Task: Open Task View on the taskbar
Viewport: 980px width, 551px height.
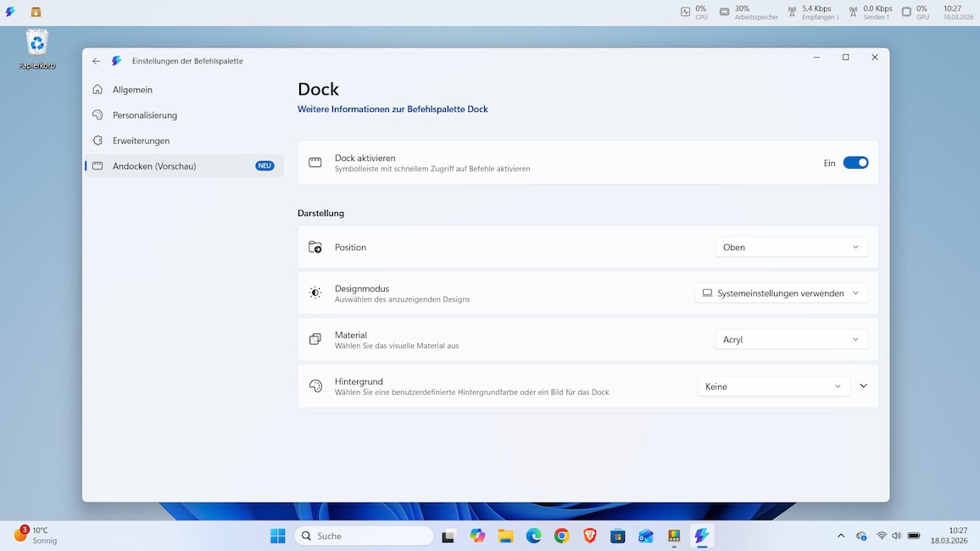Action: click(448, 536)
